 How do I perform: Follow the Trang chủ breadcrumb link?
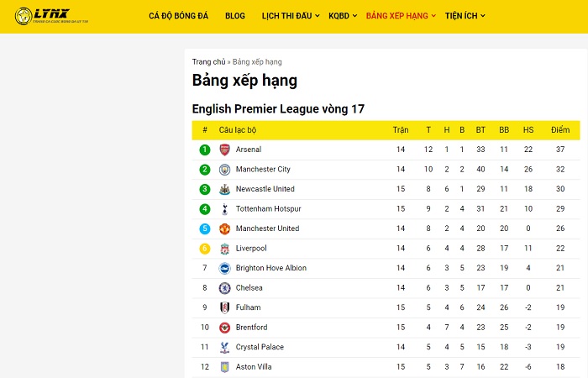(x=209, y=62)
